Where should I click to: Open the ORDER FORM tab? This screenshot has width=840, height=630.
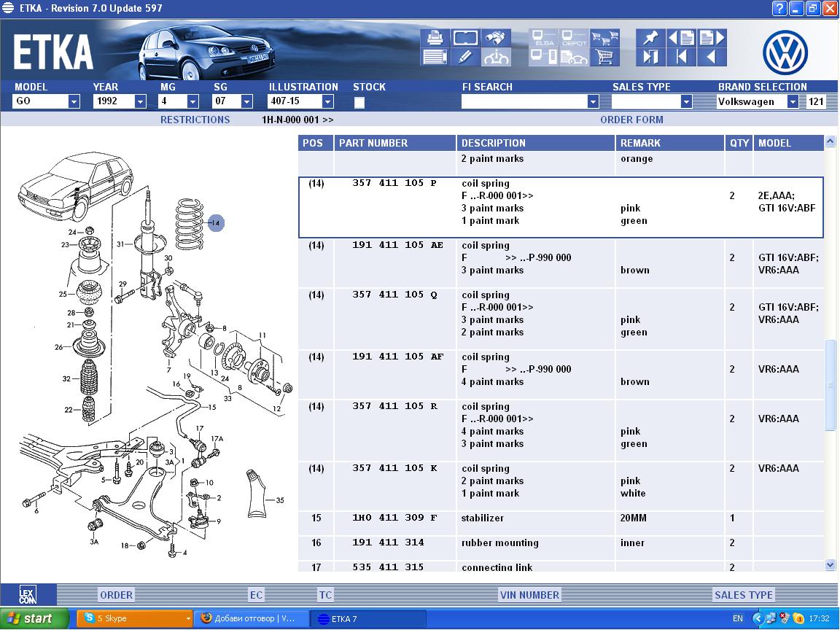click(631, 120)
